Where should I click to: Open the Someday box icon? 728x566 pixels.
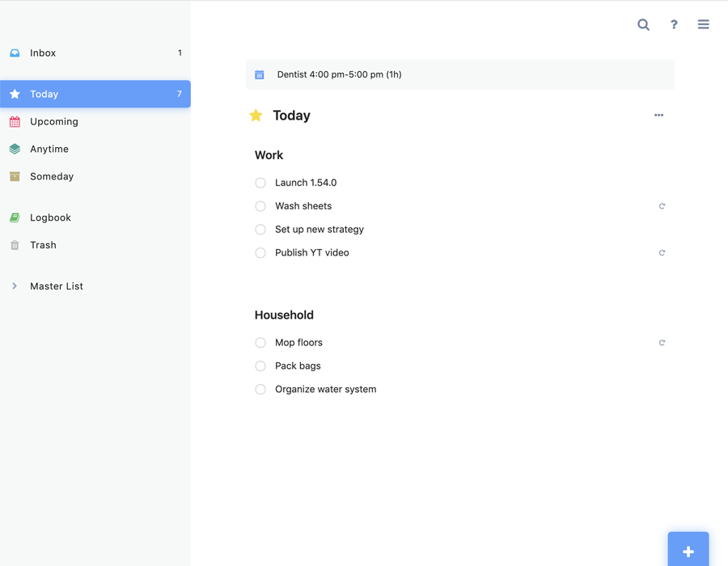pos(15,176)
